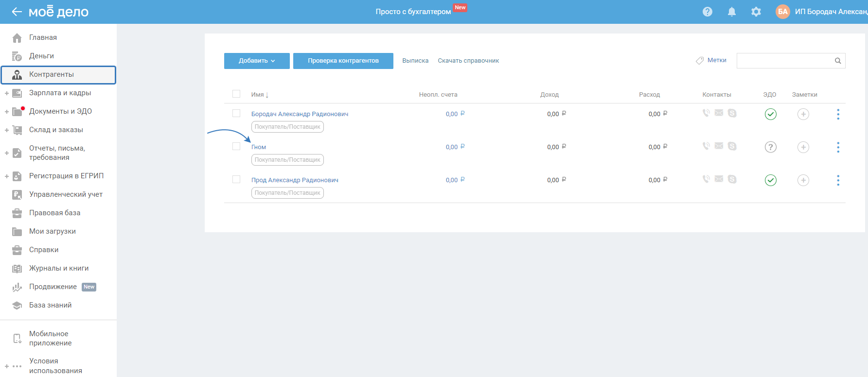Add note for Бородач Александр Радионович
Viewport: 868px width, 377px height.
point(803,114)
